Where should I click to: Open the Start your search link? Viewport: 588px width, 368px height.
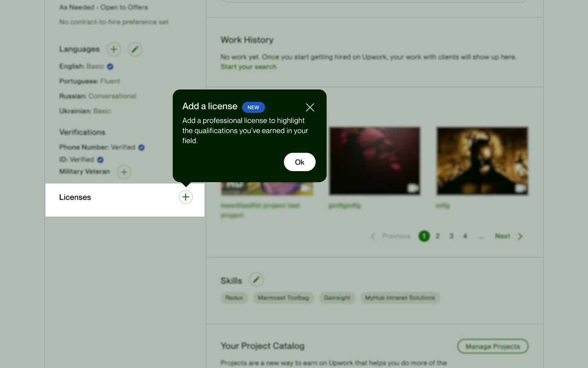(249, 67)
